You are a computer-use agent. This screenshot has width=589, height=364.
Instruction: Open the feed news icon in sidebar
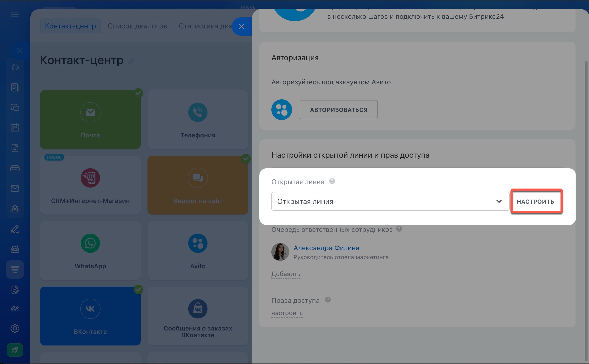coord(15,87)
